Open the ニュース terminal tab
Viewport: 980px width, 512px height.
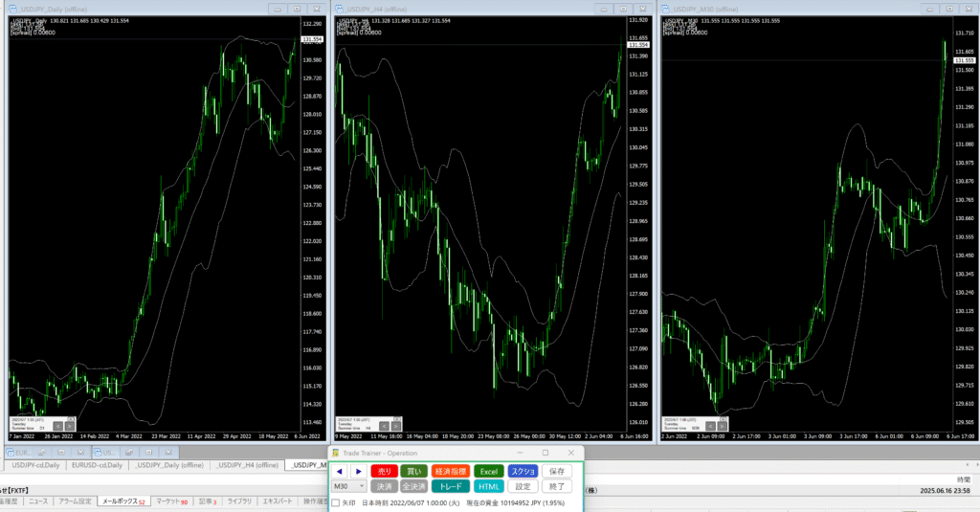point(38,501)
